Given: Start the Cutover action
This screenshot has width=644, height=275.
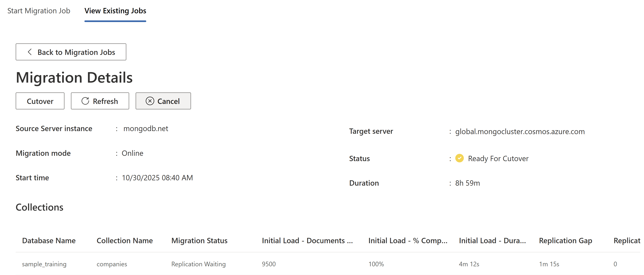Looking at the screenshot, I should pos(40,101).
